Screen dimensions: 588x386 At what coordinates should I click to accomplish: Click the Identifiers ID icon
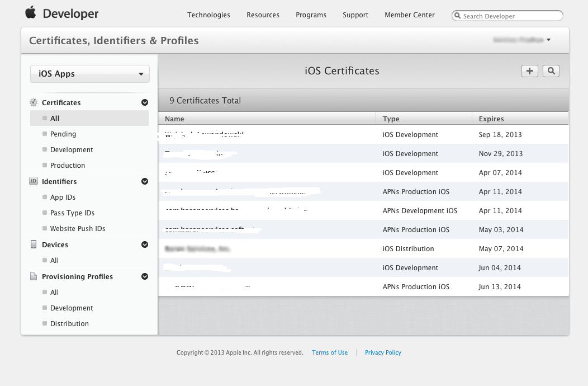coord(34,181)
